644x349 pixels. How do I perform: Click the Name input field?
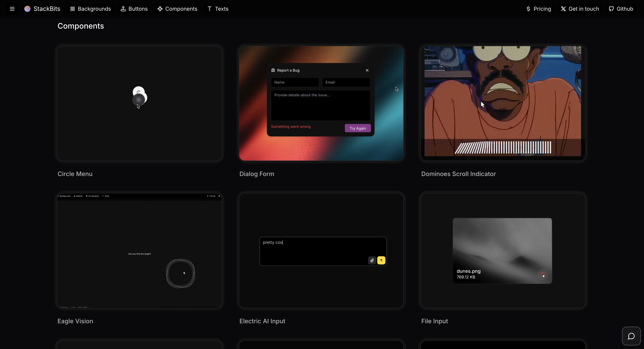(295, 82)
